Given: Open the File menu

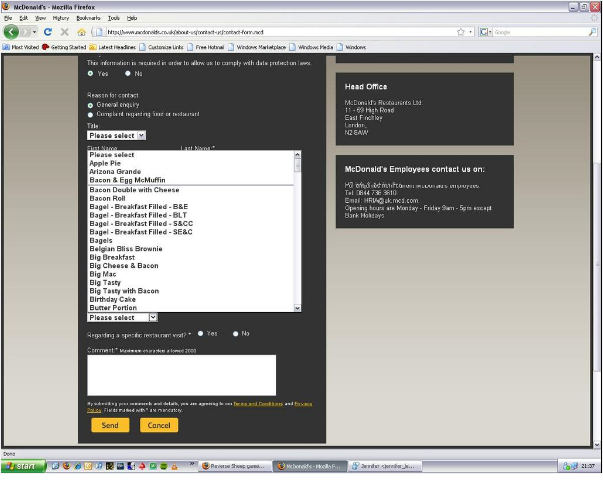Looking at the screenshot, I should 8,18.
